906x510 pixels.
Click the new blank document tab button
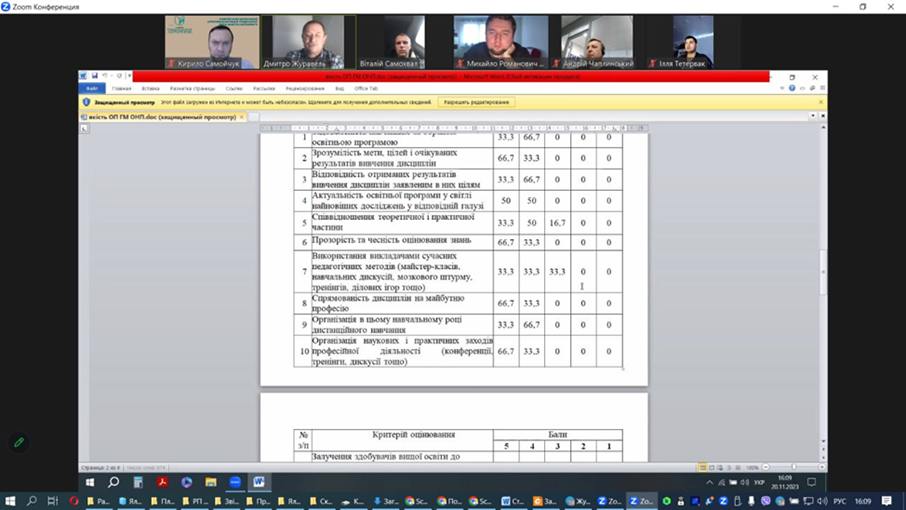pyautogui.click(x=253, y=117)
